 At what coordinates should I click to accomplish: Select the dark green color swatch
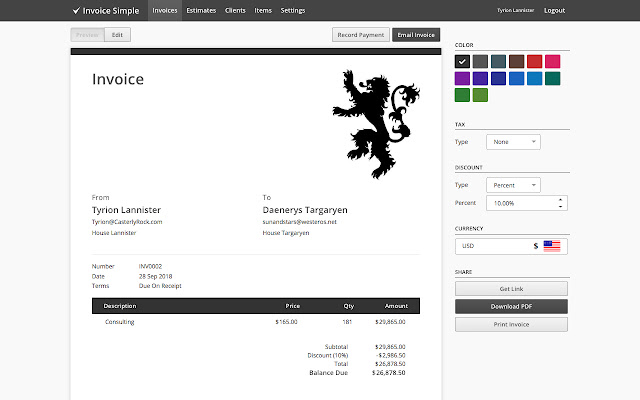click(462, 95)
